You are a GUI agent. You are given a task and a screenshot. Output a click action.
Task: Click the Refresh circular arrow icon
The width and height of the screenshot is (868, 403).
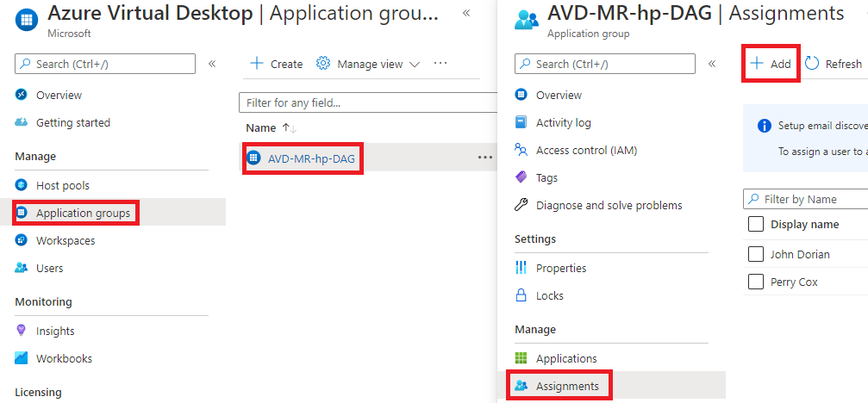coord(812,64)
